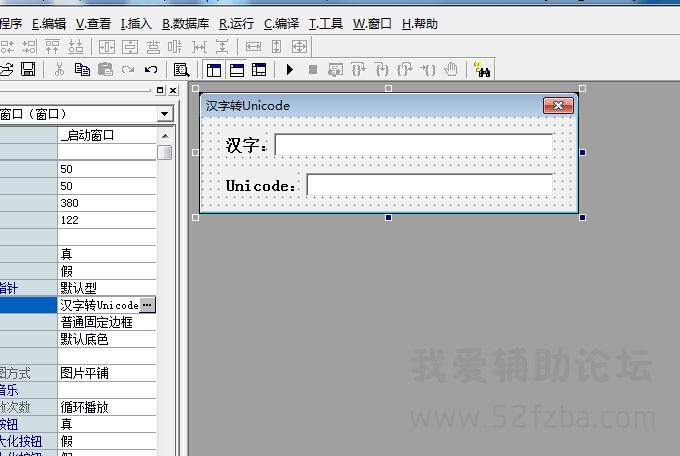Click the Open file folder icon
This screenshot has width=680, height=456.
[6, 69]
